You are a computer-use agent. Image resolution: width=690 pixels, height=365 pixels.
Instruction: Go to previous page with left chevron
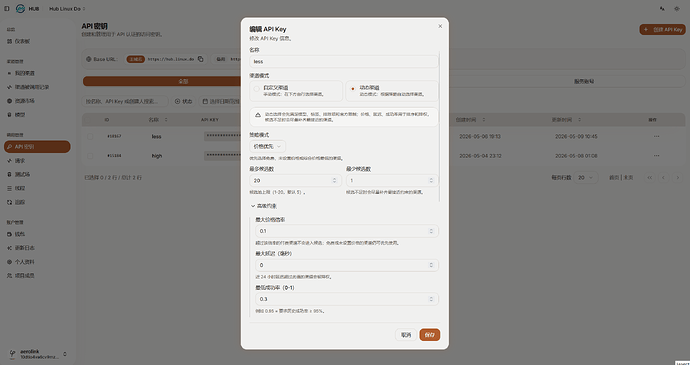(x=664, y=177)
